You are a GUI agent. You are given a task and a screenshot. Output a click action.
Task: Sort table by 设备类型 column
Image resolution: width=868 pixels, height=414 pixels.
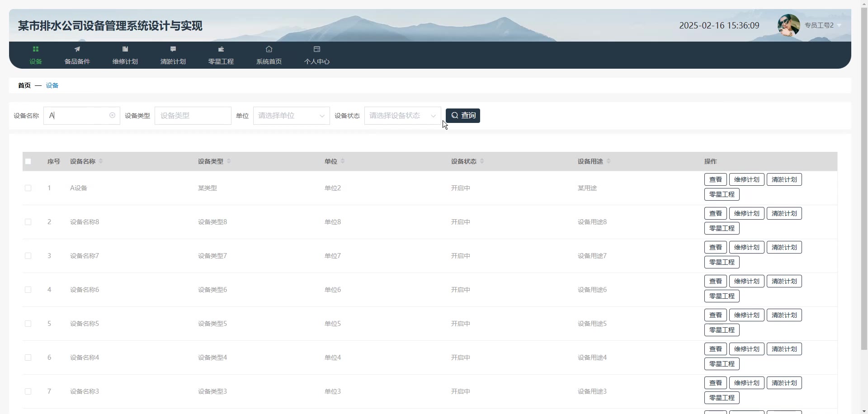tap(229, 161)
